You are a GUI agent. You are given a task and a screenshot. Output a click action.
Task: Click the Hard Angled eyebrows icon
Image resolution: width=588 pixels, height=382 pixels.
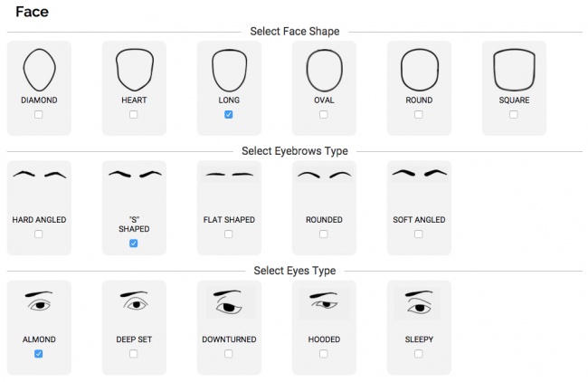38,174
